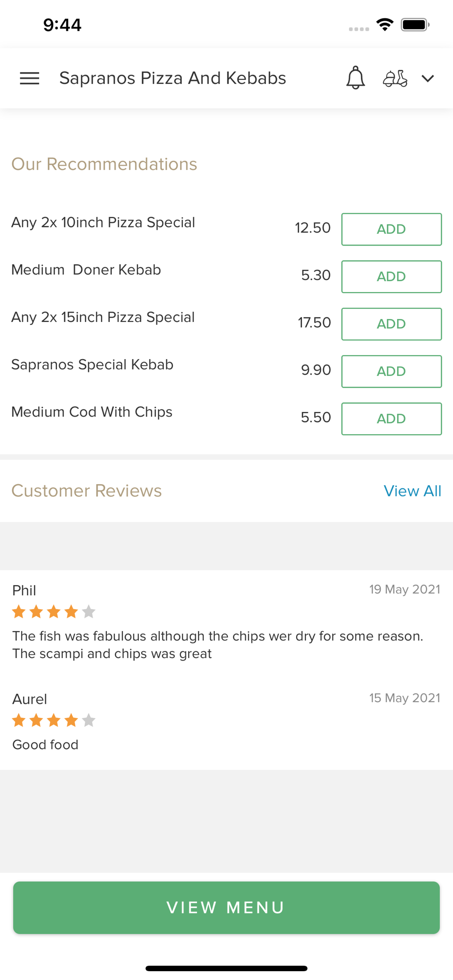Open Aurel's Good food review

point(45,745)
